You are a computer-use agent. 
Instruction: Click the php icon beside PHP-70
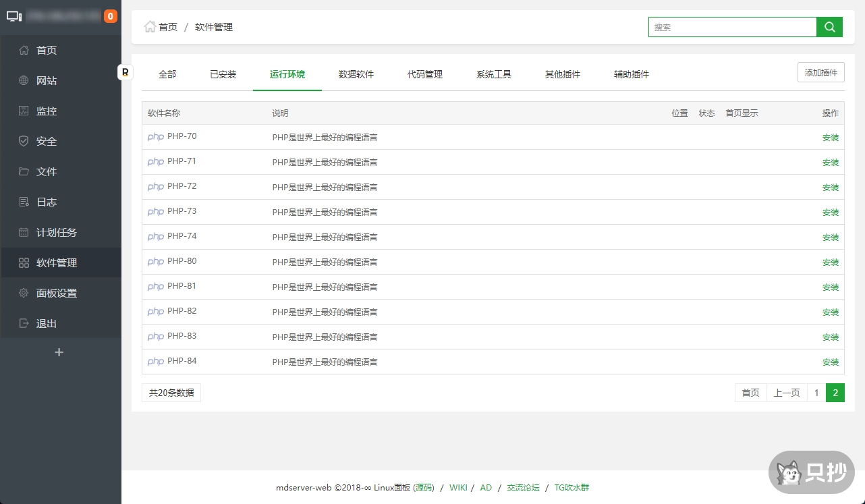click(155, 137)
